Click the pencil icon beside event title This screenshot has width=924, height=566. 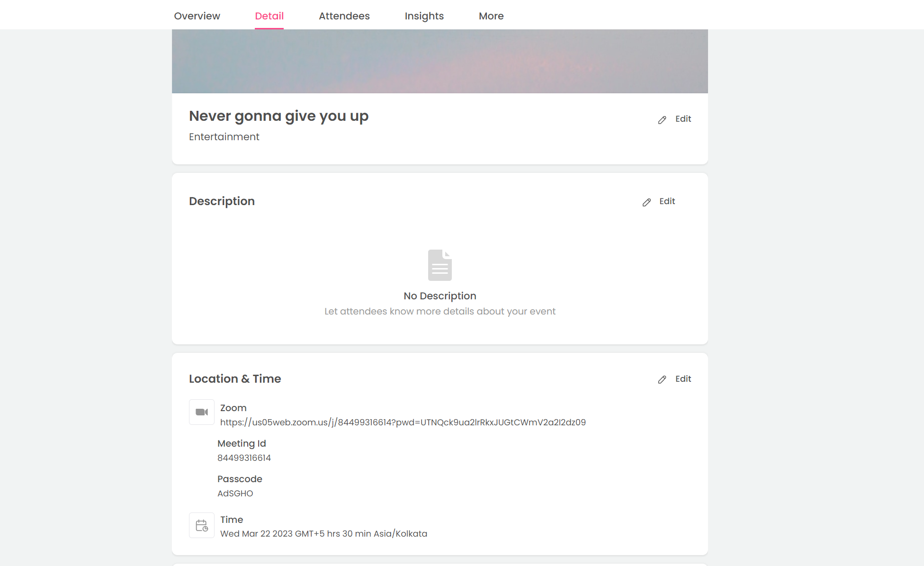(662, 120)
